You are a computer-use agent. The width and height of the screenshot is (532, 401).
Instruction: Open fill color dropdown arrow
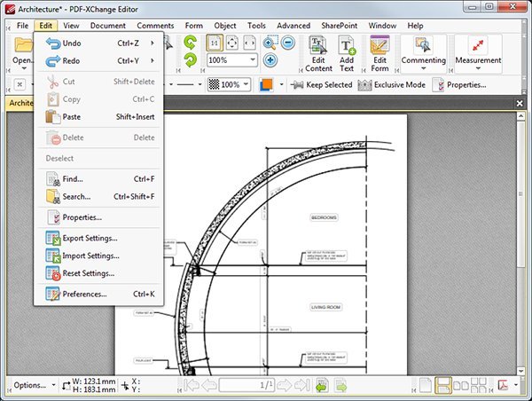281,84
